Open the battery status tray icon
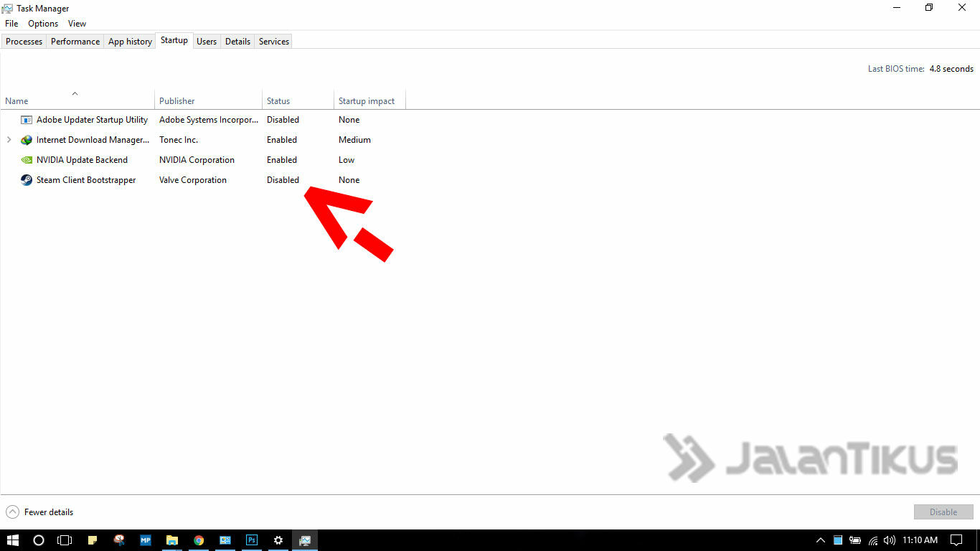The image size is (980, 551). 855,540
